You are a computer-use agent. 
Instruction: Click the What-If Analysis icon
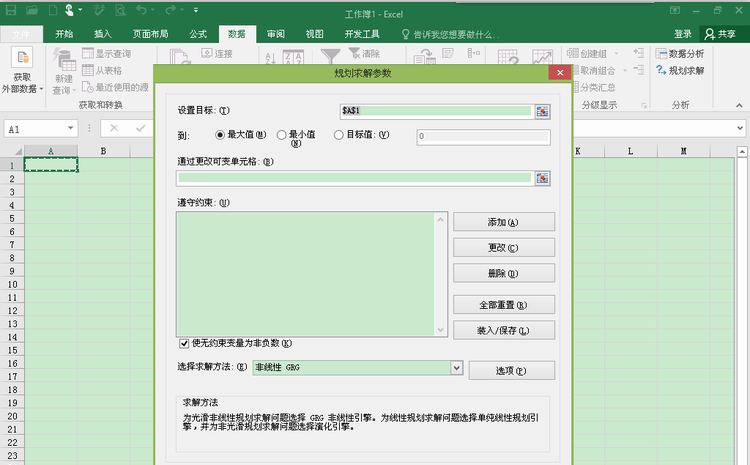click(x=508, y=57)
